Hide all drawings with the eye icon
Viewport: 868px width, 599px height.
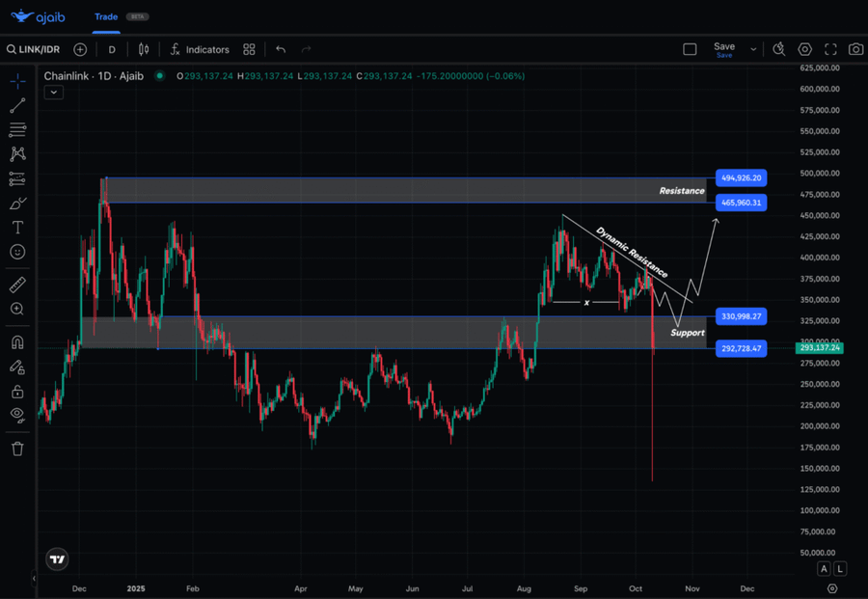[x=17, y=415]
